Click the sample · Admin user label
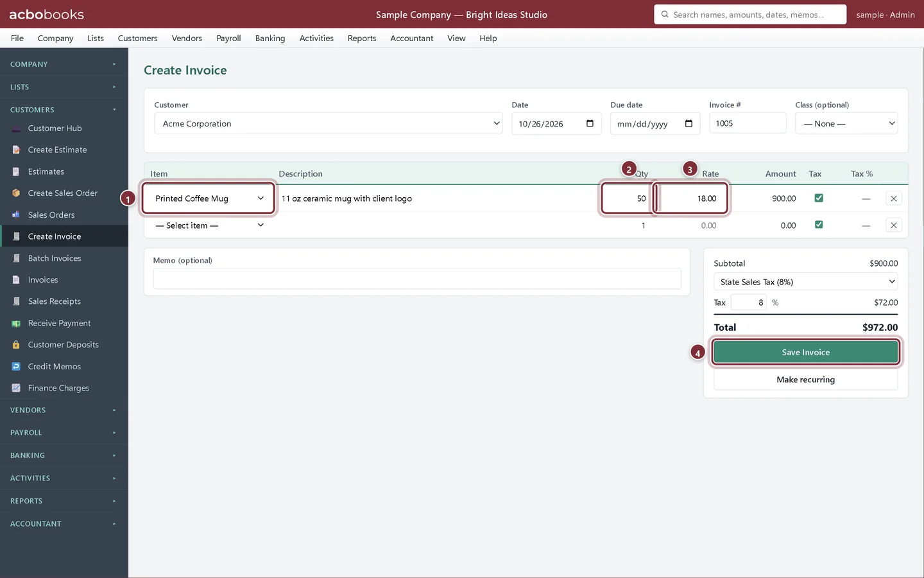The height and width of the screenshot is (578, 924). pos(886,15)
